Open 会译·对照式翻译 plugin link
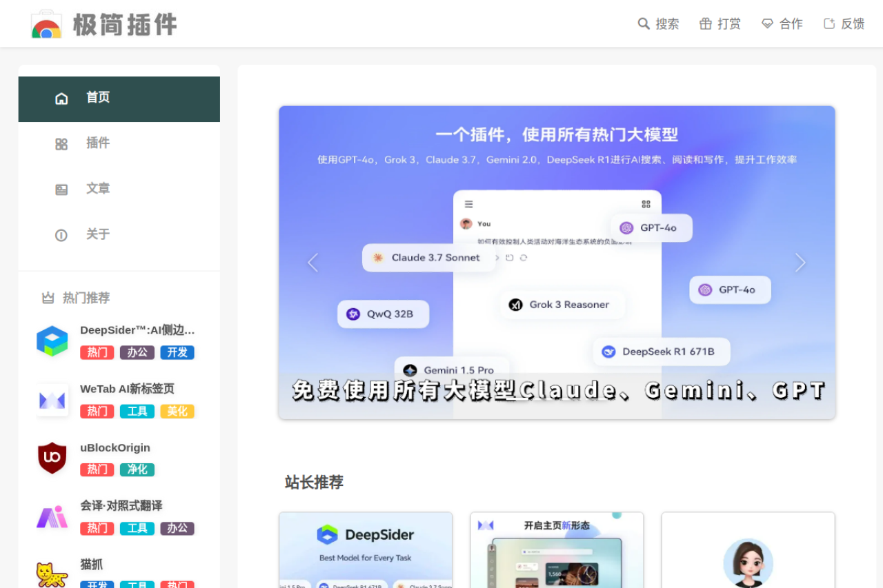Screen dimensions: 883x588 click(121, 506)
